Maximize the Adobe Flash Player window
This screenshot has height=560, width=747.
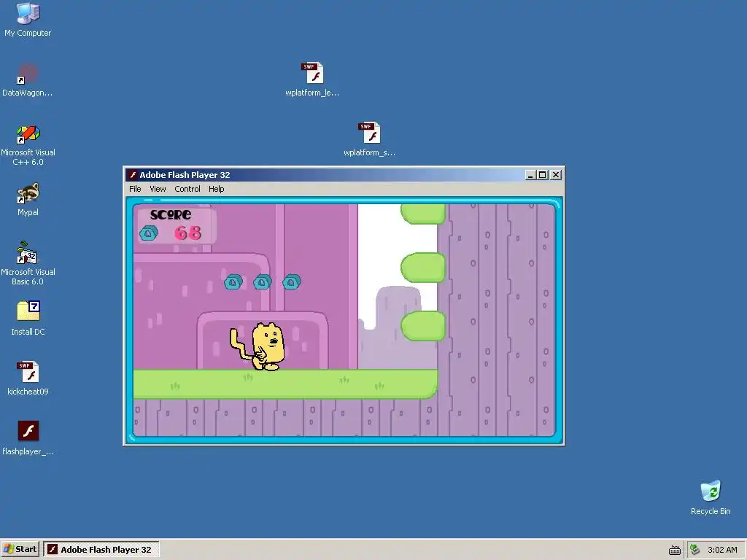click(x=542, y=175)
